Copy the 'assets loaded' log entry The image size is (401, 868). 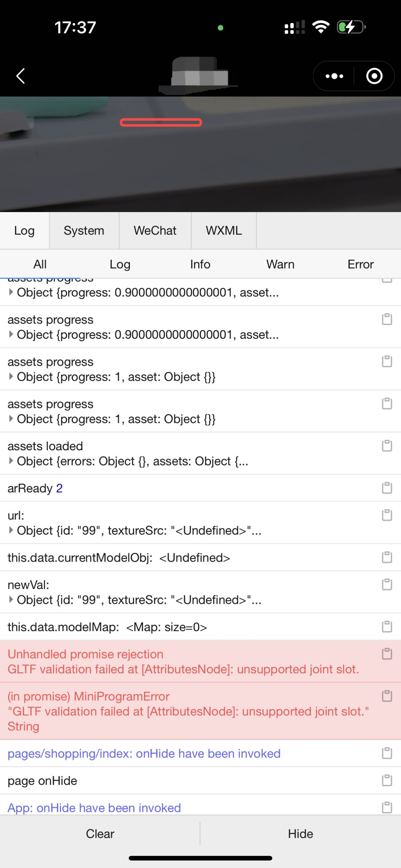[x=387, y=445]
